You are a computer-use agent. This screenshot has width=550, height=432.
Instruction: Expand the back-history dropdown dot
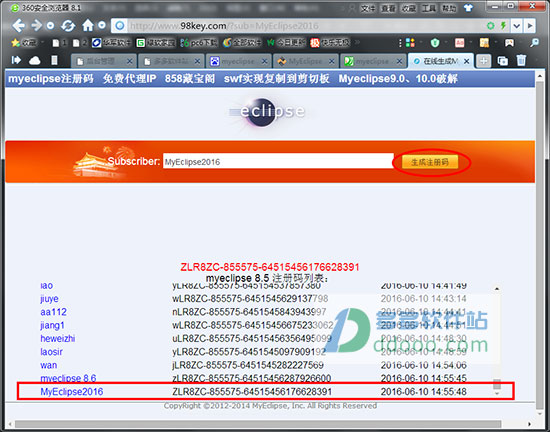pos(50,26)
